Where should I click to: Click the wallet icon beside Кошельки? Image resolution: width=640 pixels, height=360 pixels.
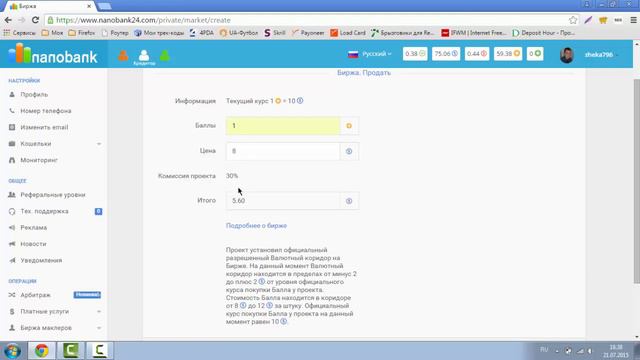point(12,144)
